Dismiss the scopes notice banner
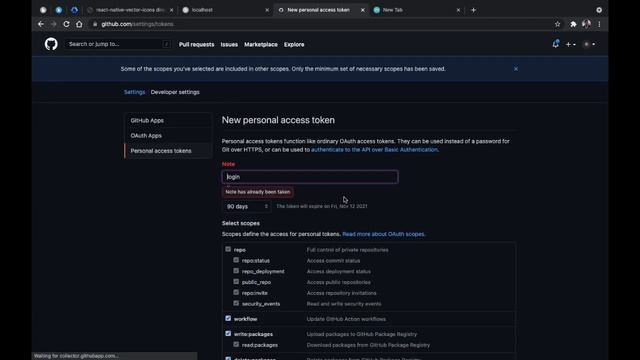Image resolution: width=640 pixels, height=360 pixels. (516, 69)
